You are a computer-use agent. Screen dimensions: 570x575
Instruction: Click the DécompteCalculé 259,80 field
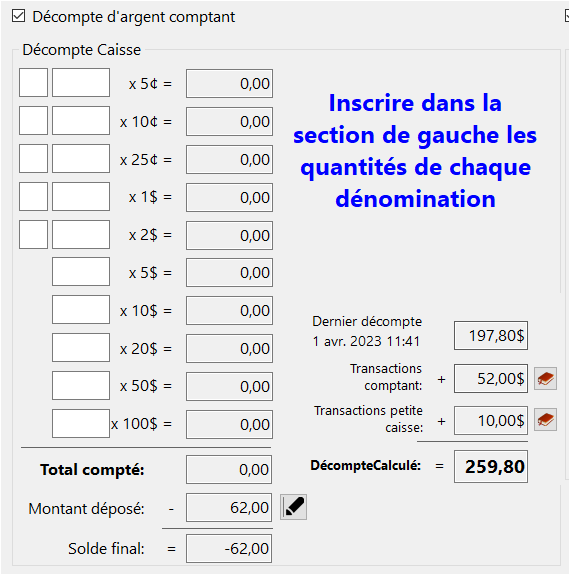click(x=491, y=466)
